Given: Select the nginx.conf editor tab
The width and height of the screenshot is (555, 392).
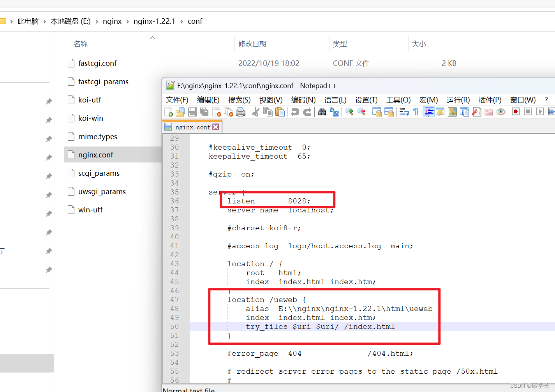Looking at the screenshot, I should click(x=192, y=127).
